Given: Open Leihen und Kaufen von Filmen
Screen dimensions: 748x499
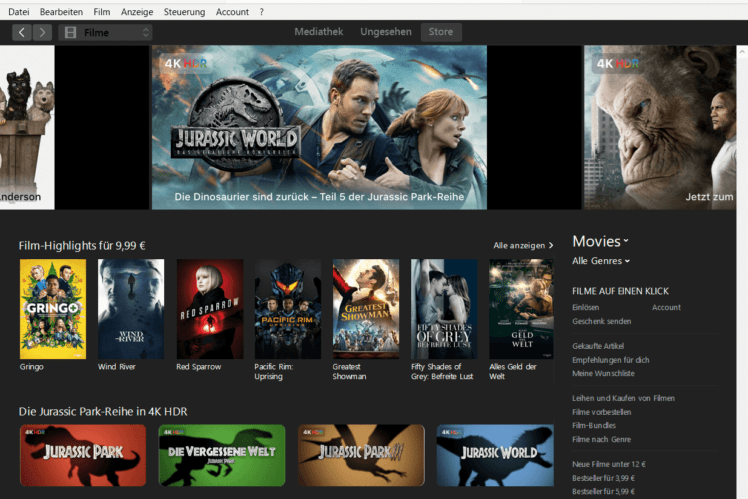Looking at the screenshot, I should pos(623,398).
